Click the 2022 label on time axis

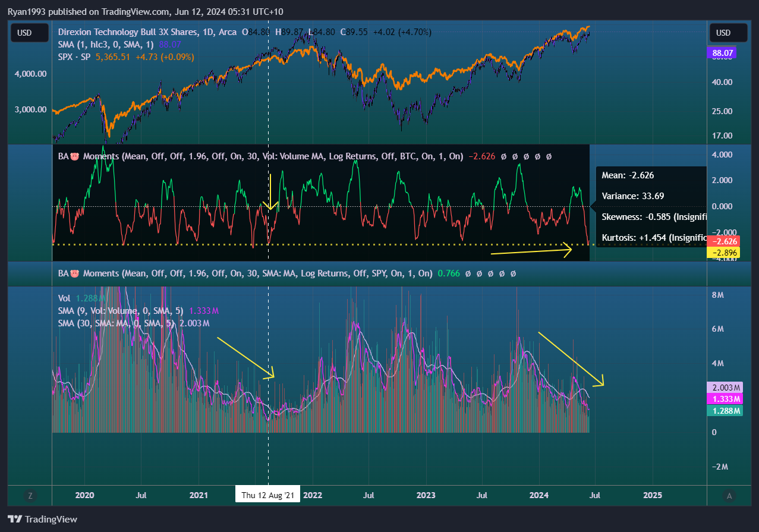[313, 495]
